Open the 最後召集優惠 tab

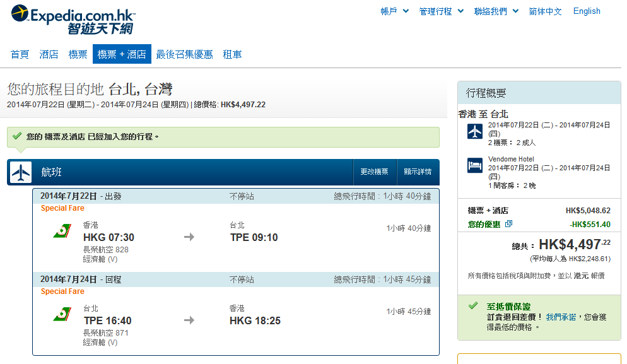pyautogui.click(x=184, y=54)
